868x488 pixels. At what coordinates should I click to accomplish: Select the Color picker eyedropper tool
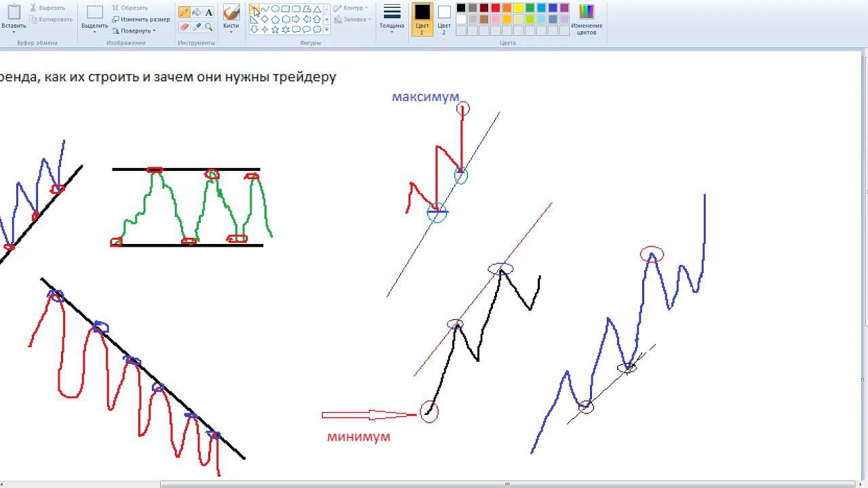click(196, 27)
